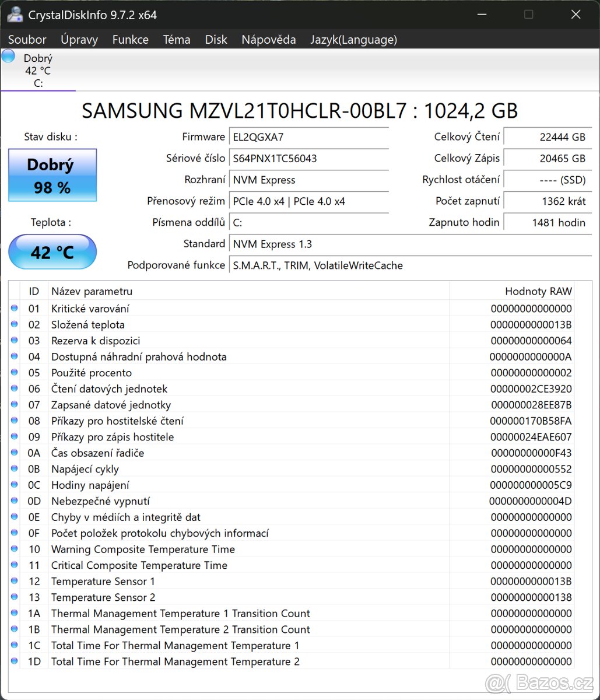Click the Firmware value field EL2QGXA7

click(x=309, y=138)
